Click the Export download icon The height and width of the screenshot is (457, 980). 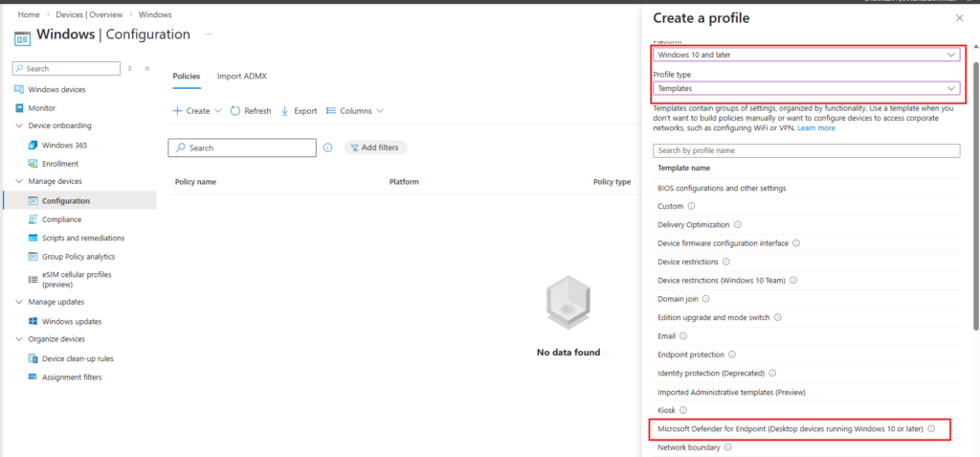(x=285, y=111)
